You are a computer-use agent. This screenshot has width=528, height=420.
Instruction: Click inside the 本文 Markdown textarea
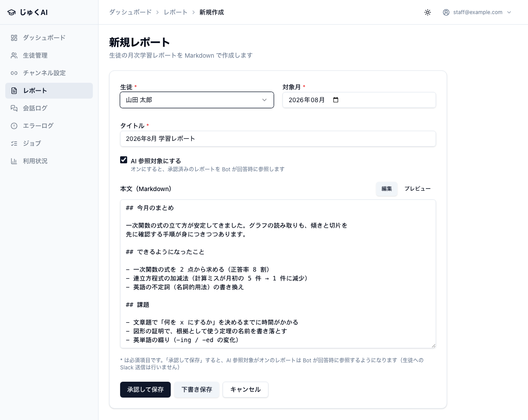[x=278, y=274]
